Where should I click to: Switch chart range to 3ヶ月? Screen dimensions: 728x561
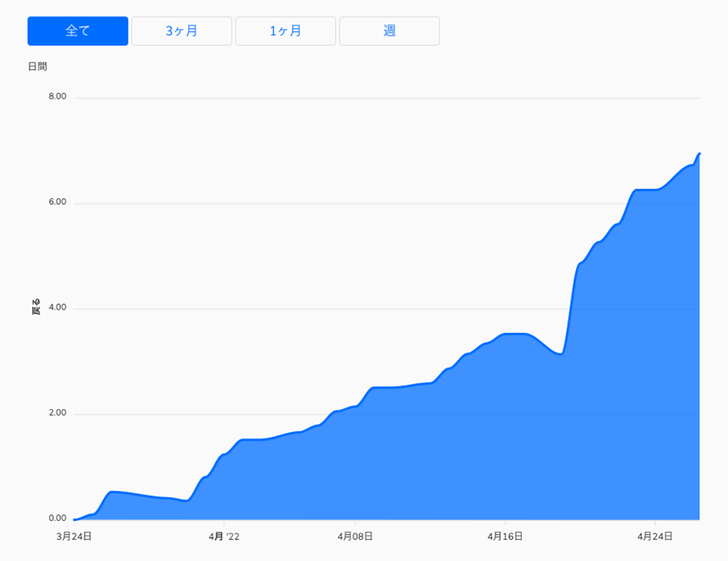pos(182,31)
